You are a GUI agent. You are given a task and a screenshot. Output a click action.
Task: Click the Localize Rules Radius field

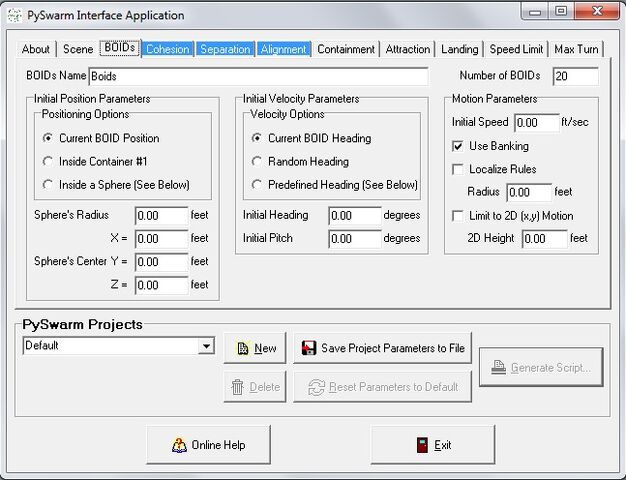coord(529,192)
